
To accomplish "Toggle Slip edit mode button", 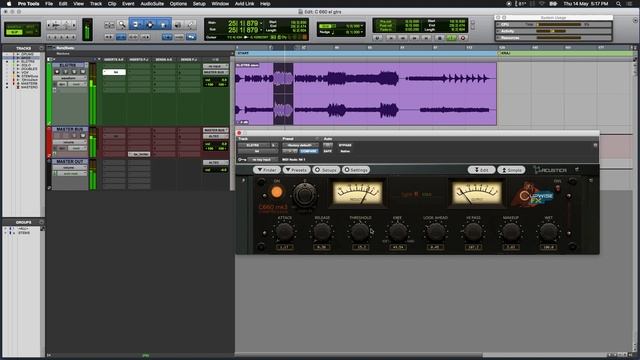I will (14, 32).
